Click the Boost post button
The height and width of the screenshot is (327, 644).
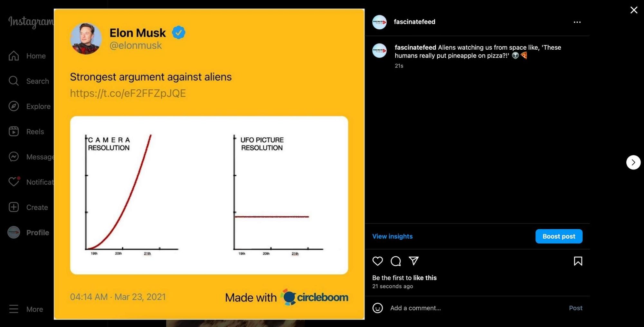pyautogui.click(x=559, y=236)
